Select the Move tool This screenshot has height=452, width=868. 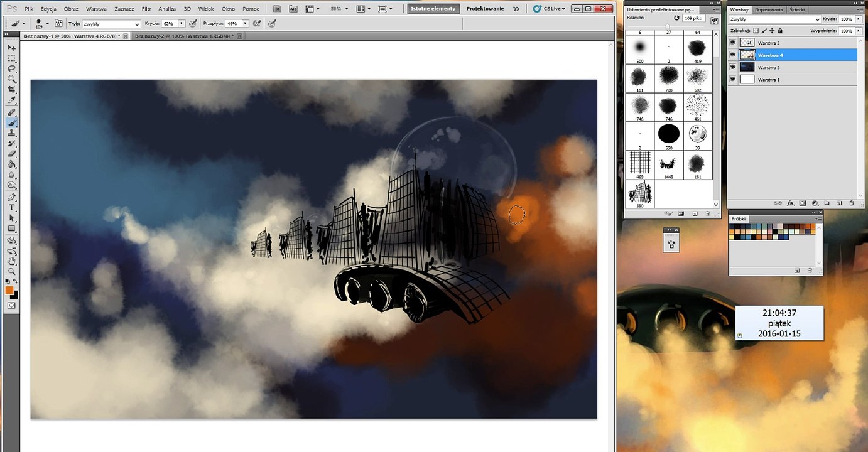click(x=11, y=48)
